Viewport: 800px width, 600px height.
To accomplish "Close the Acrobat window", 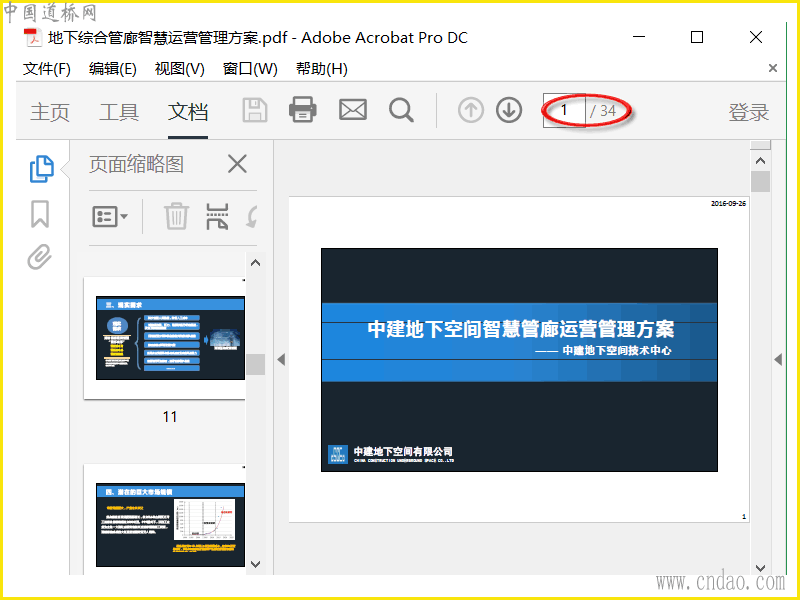I will (x=756, y=37).
